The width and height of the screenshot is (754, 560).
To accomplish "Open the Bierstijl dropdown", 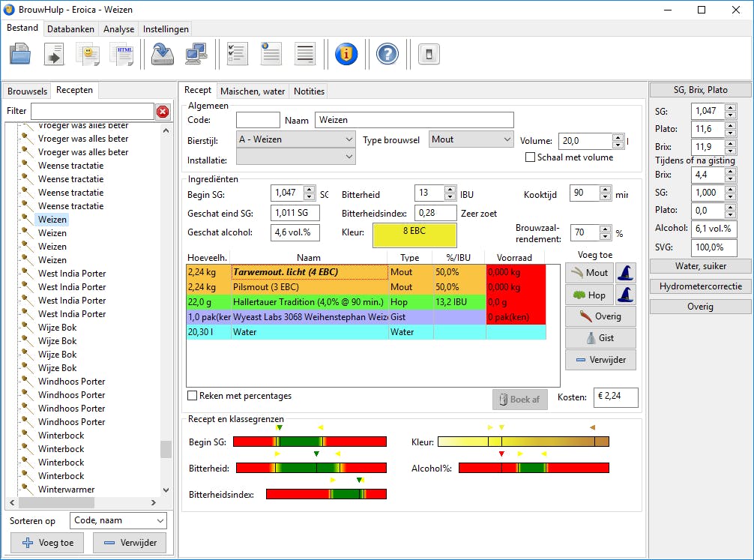I will 296,139.
